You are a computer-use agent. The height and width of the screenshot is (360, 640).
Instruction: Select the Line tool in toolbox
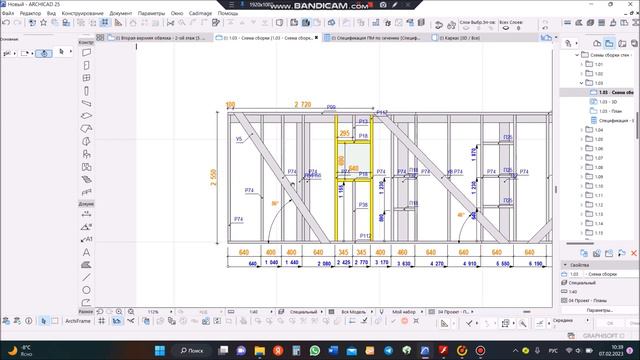click(x=86, y=278)
